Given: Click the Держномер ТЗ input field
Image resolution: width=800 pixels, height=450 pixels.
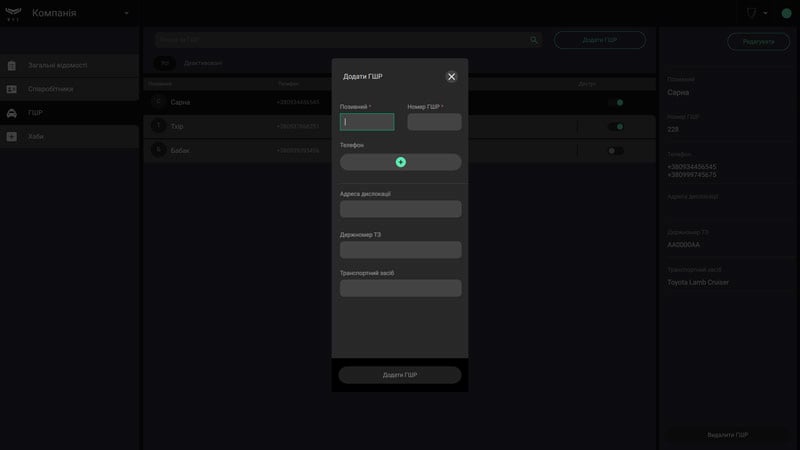Looking at the screenshot, I should click(401, 249).
